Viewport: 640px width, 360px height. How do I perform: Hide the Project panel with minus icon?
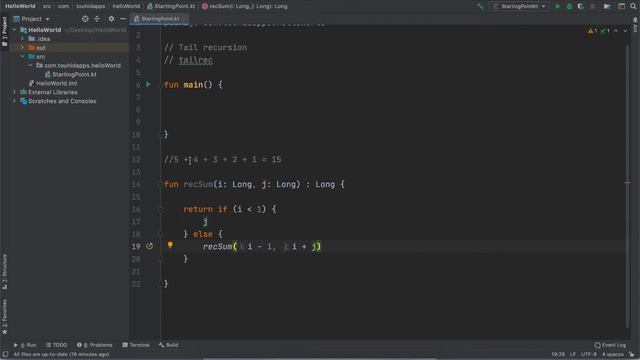(x=122, y=19)
